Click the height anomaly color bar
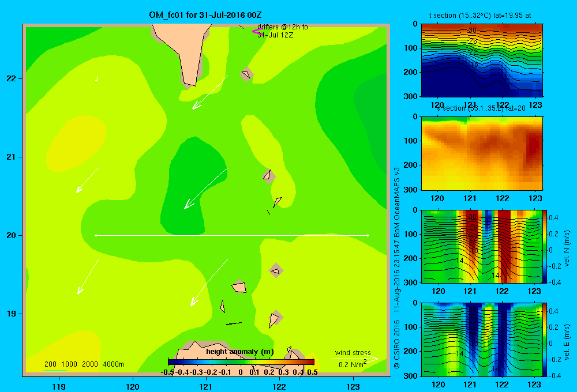577x392 pixels. (241, 362)
